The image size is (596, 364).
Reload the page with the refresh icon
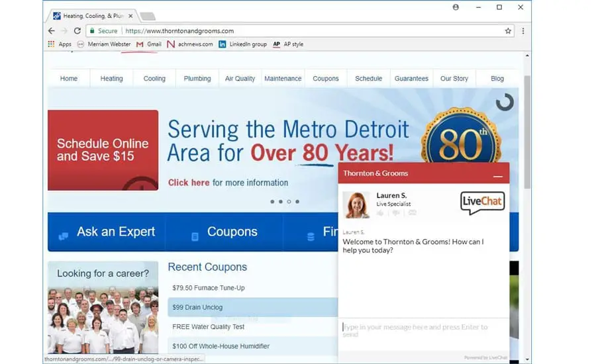(x=77, y=31)
